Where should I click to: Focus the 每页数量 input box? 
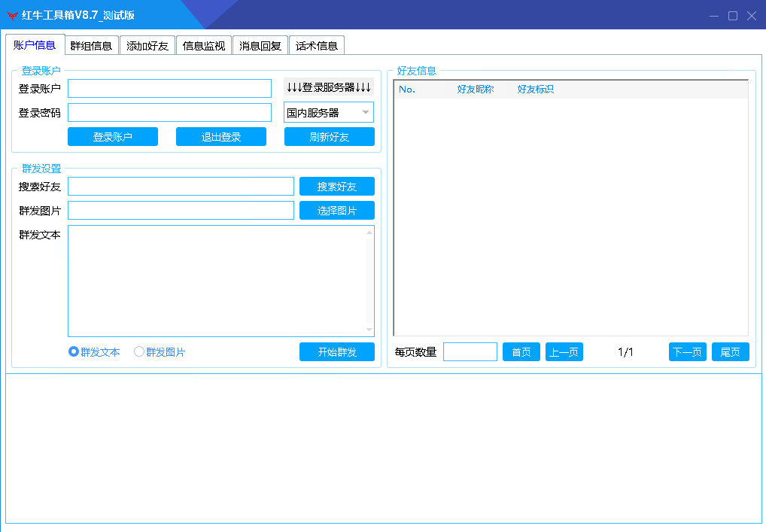(x=470, y=352)
